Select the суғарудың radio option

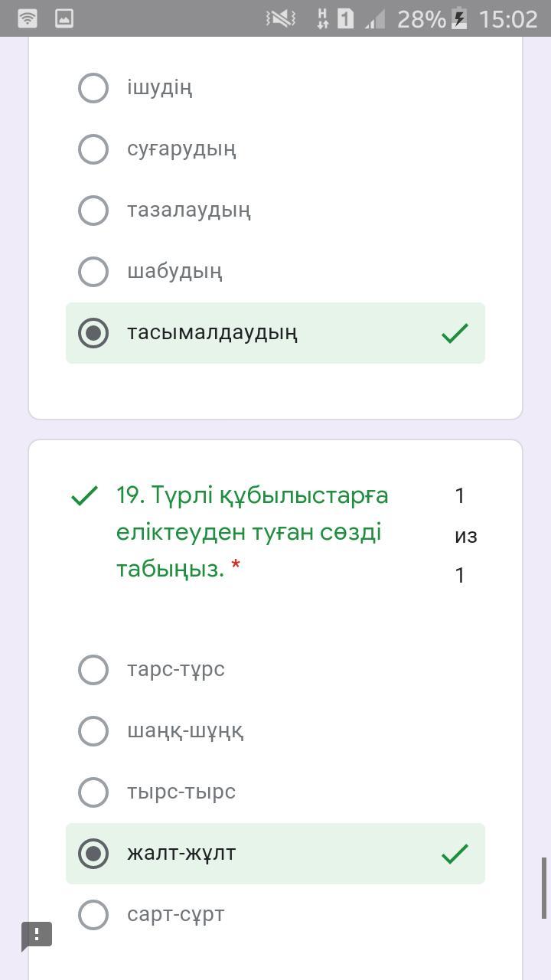tap(93, 149)
